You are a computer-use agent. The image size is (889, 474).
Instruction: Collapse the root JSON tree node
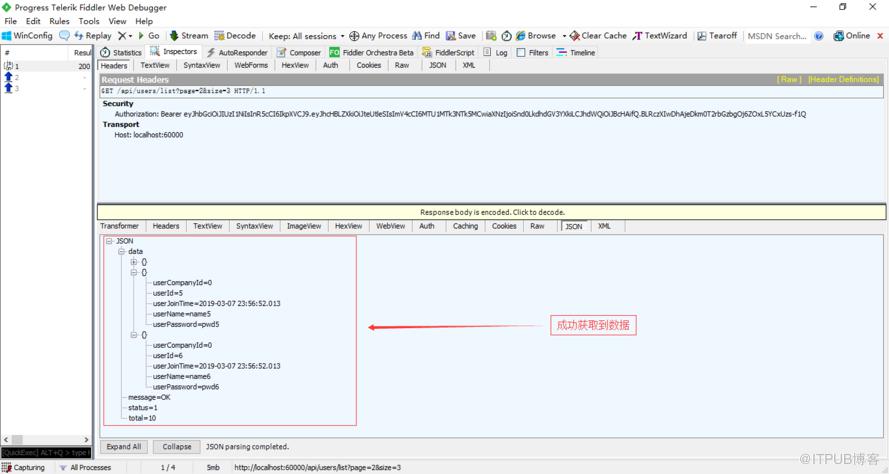pyautogui.click(x=109, y=241)
